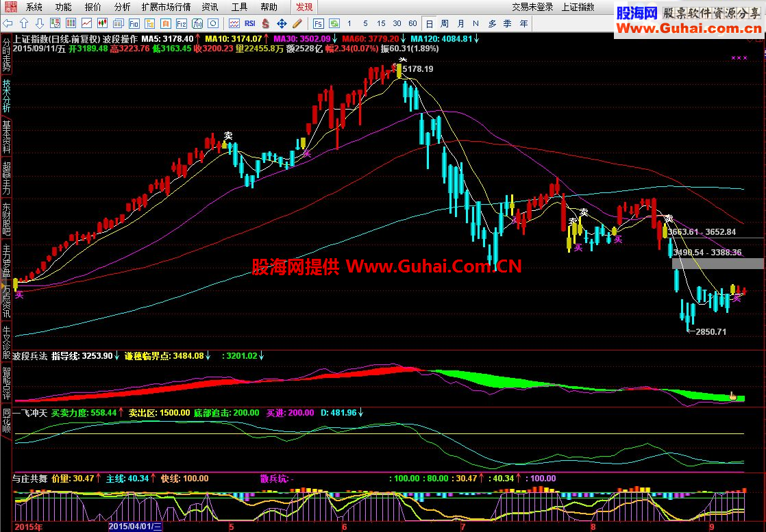Select the monthly 月 period
The image size is (766, 532).
coord(460,23)
